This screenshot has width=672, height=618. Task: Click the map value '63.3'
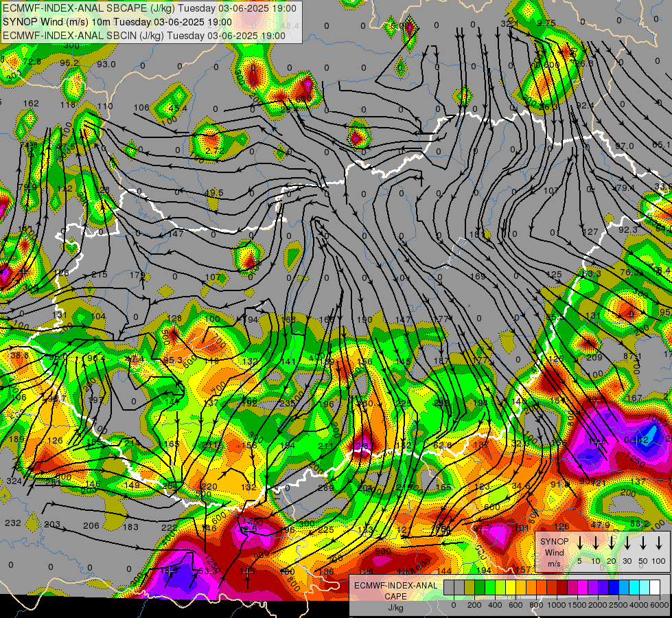(x=592, y=273)
